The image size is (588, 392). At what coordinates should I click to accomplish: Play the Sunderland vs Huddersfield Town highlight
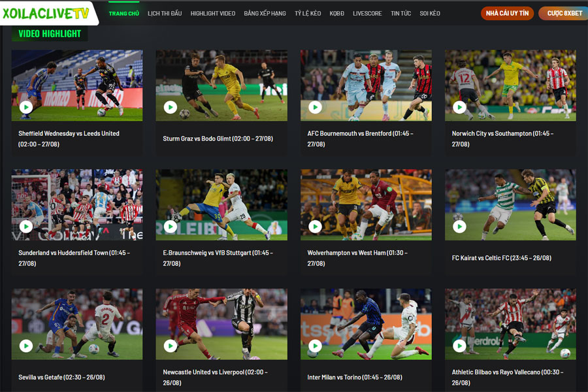coord(26,227)
